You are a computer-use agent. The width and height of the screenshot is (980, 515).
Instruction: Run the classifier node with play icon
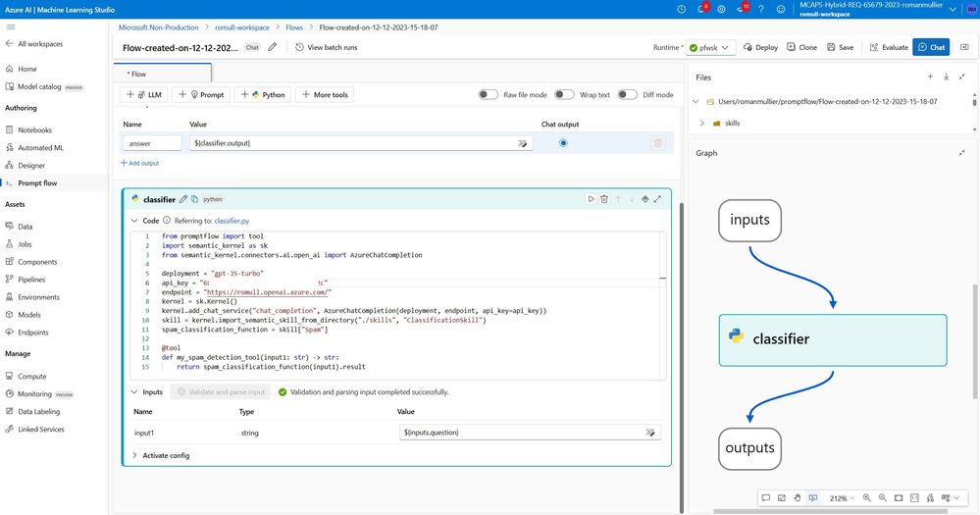[x=591, y=199]
